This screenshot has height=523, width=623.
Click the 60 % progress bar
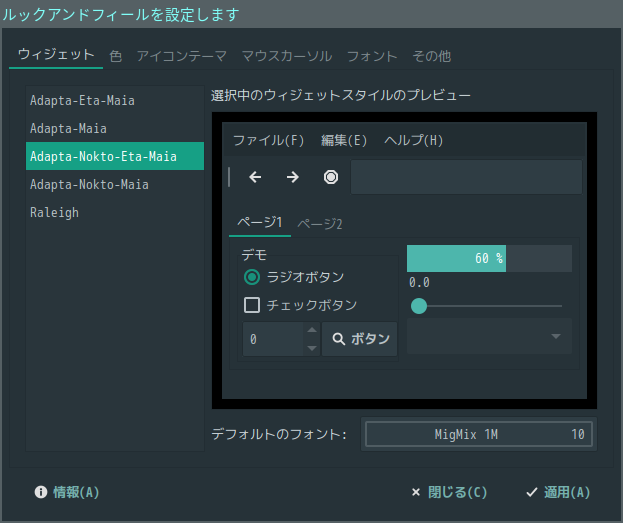pos(489,258)
